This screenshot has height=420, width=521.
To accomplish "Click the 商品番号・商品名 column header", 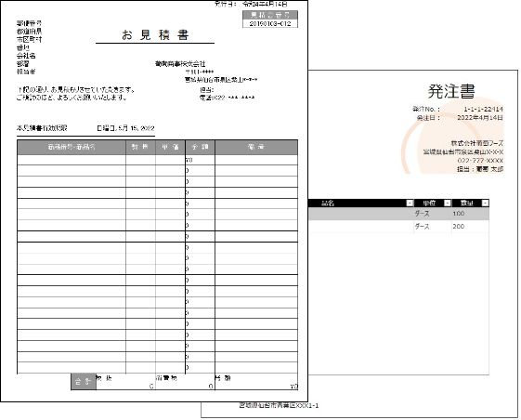I will coord(72,147).
